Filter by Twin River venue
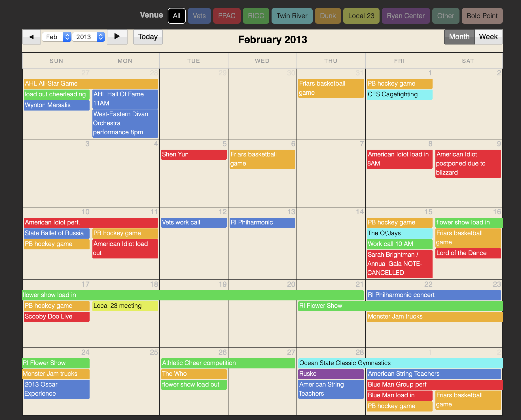The height and width of the screenshot is (420, 521). click(x=292, y=16)
